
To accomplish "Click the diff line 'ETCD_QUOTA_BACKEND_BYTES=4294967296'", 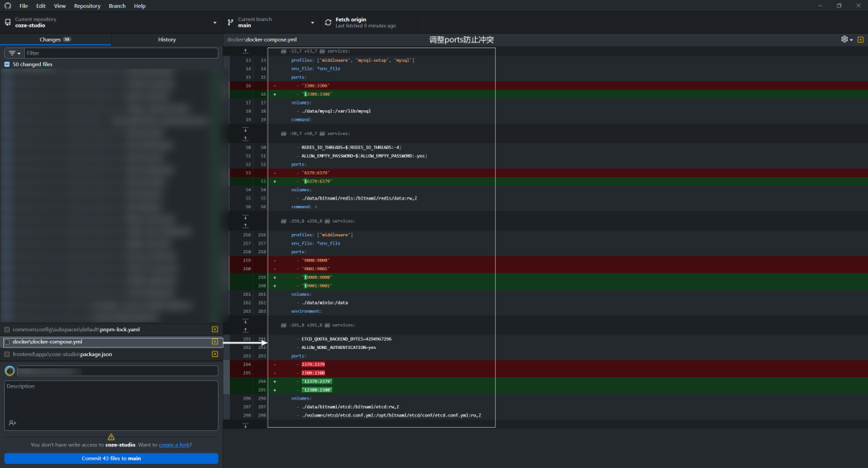I will pos(346,339).
